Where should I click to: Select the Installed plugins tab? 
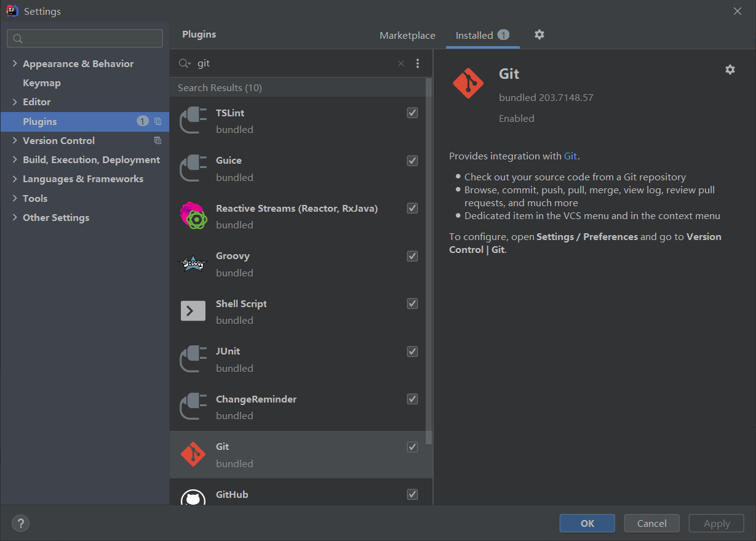(x=474, y=36)
